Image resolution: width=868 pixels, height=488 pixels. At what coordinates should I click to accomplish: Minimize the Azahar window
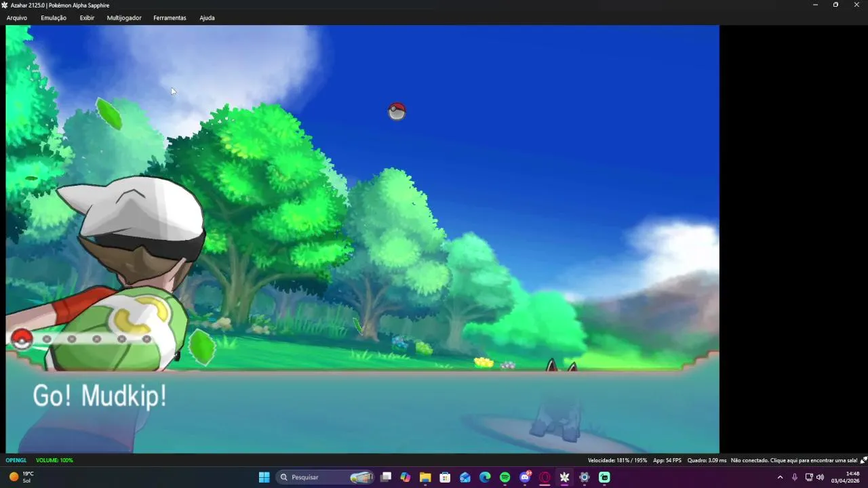(815, 5)
